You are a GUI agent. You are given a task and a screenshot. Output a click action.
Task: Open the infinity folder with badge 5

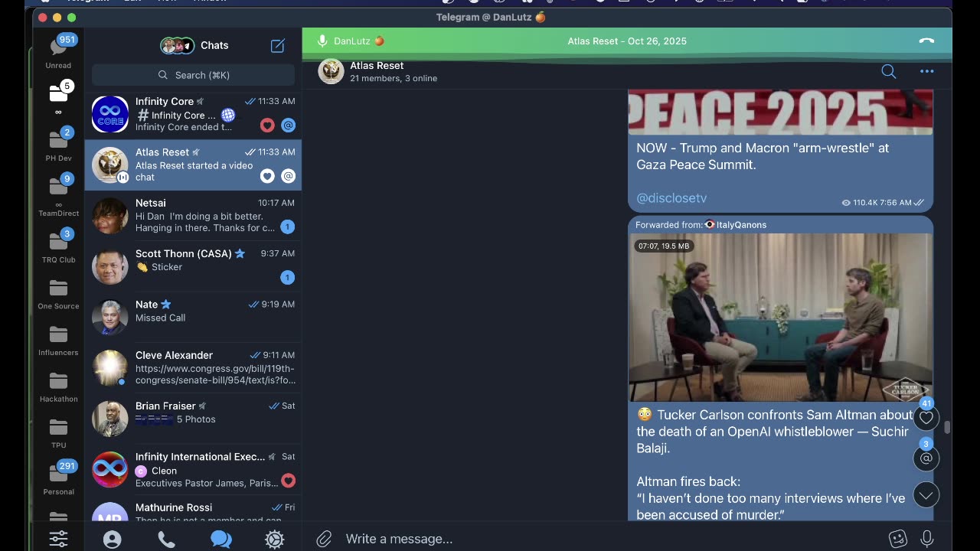58,98
